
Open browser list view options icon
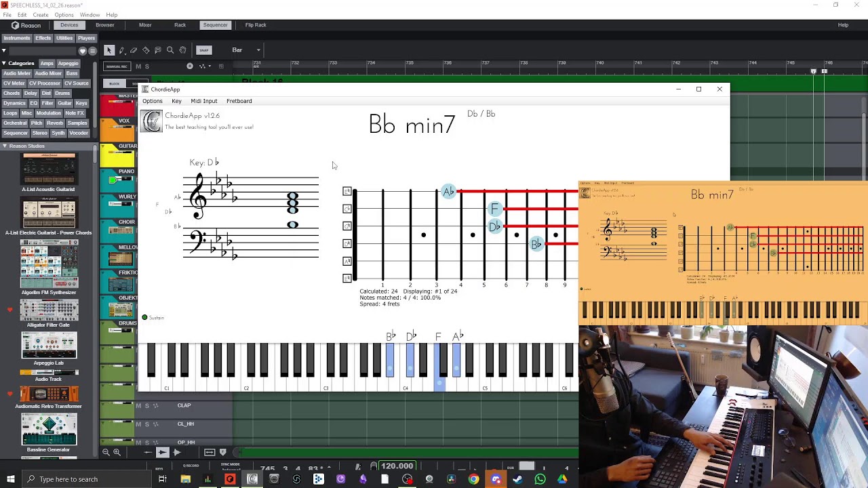[93, 51]
